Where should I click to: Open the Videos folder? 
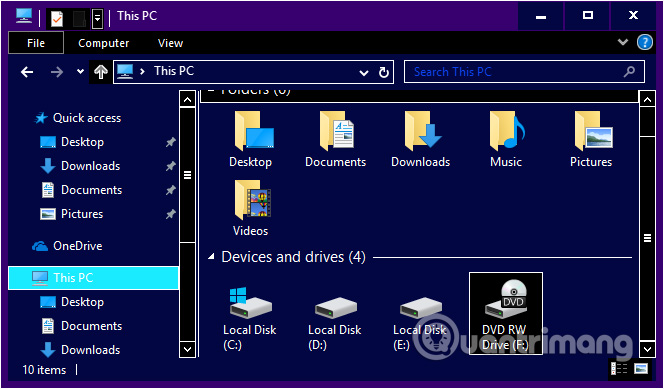coord(251,208)
